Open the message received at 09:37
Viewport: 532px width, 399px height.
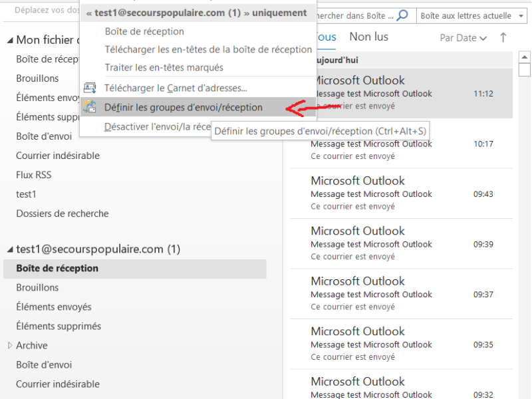[x=401, y=294]
